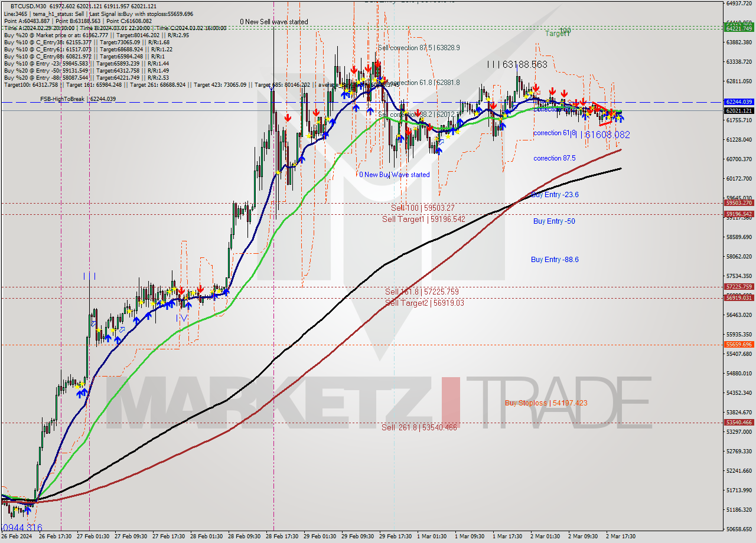Click the '0 New Buy Wave started' label
The width and height of the screenshot is (756, 543).
[395, 175]
